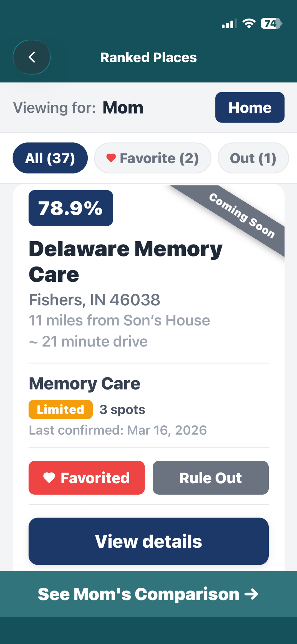The image size is (297, 644).
Task: Select the All (37) filter
Action: click(x=50, y=158)
